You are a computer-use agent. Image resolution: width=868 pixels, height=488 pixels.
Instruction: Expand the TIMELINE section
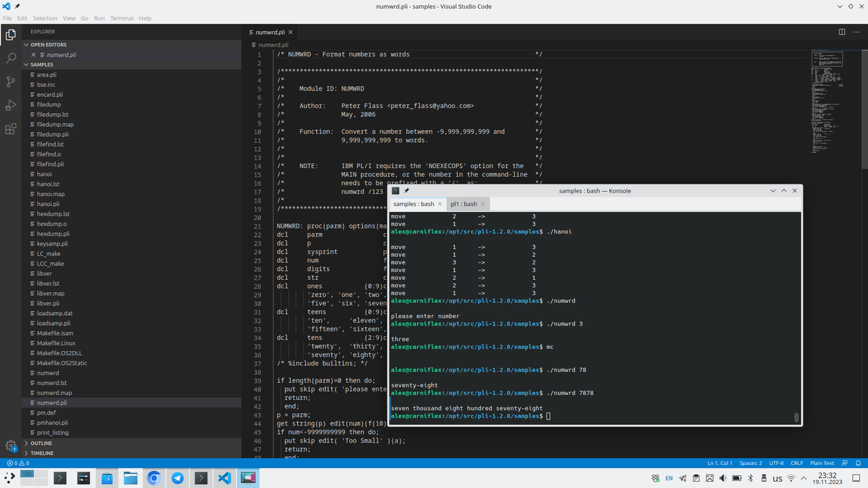pyautogui.click(x=132, y=453)
